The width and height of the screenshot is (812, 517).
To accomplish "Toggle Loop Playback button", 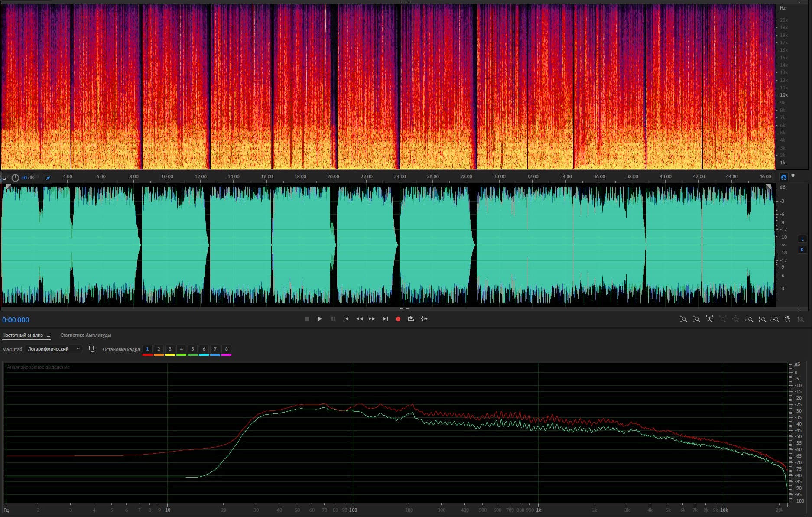I will click(x=411, y=319).
